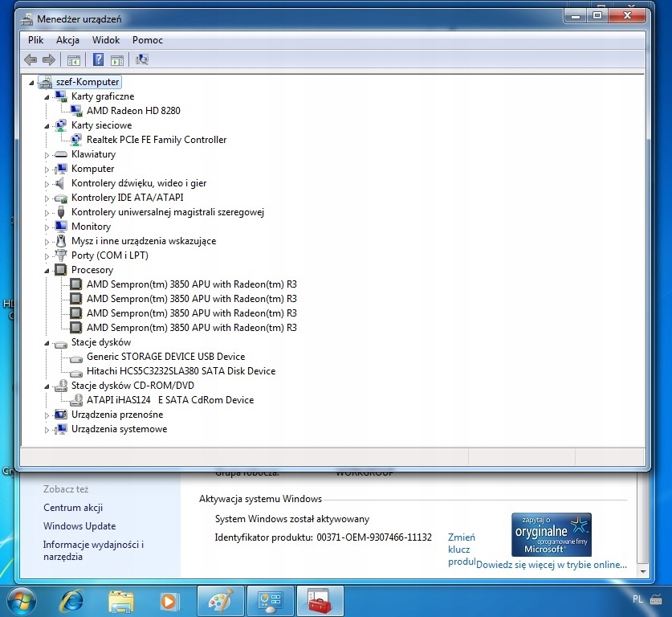Select the Stacje dysków CD-ROM/DVD category
The width and height of the screenshot is (672, 617).
pyautogui.click(x=132, y=386)
